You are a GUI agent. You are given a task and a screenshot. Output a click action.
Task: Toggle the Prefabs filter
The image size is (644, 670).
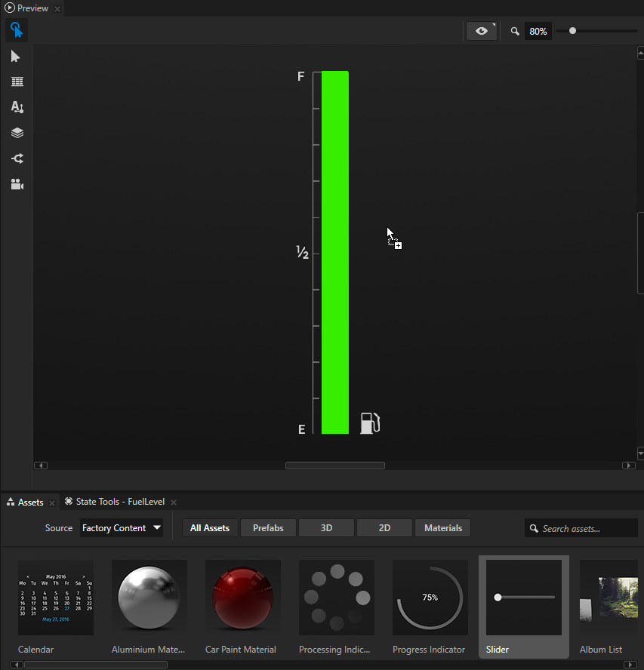[268, 528]
